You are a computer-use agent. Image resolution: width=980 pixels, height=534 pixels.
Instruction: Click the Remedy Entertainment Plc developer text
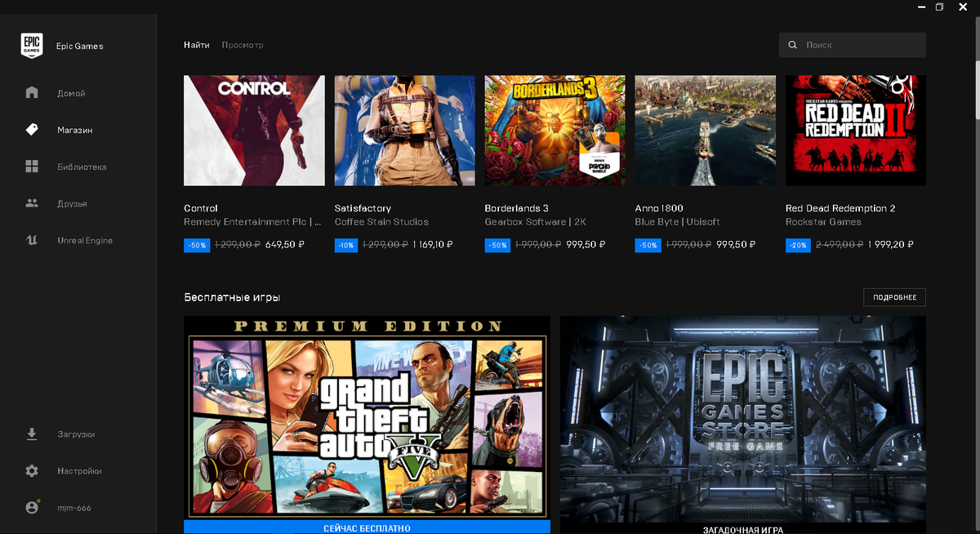(252, 222)
